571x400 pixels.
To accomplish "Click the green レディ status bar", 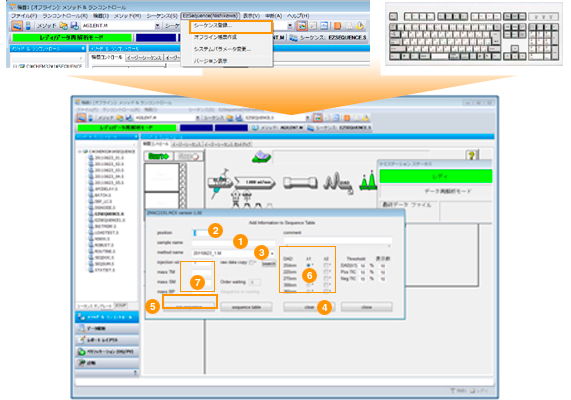I will coord(436,176).
